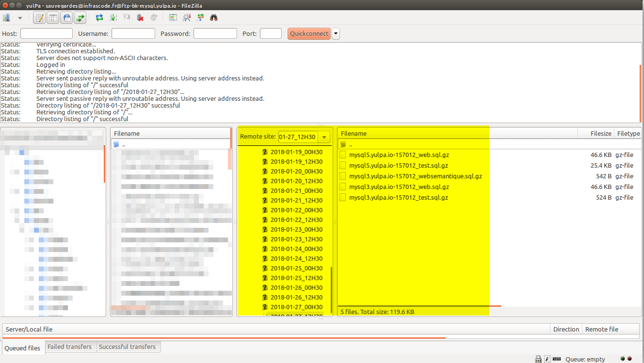Viewport: 644px width, 363px height.
Task: Go to parent folder in remote file list
Action: pyautogui.click(x=489, y=144)
